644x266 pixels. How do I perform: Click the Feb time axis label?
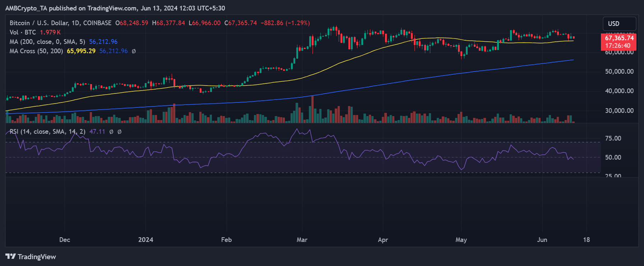(227, 240)
